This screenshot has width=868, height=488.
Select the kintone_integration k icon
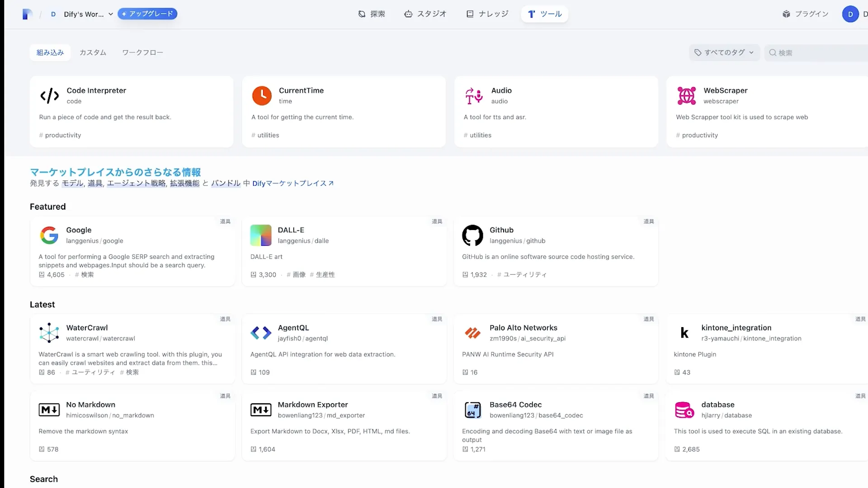(x=684, y=333)
